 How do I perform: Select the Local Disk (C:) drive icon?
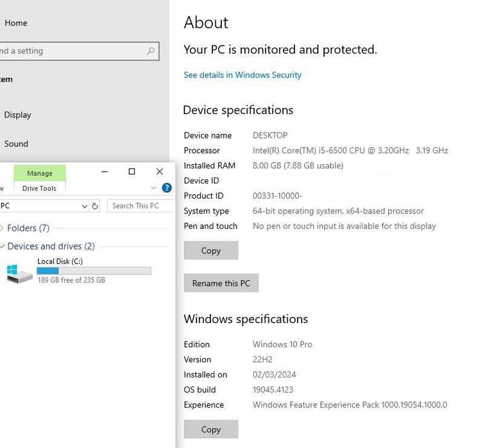pos(19,273)
